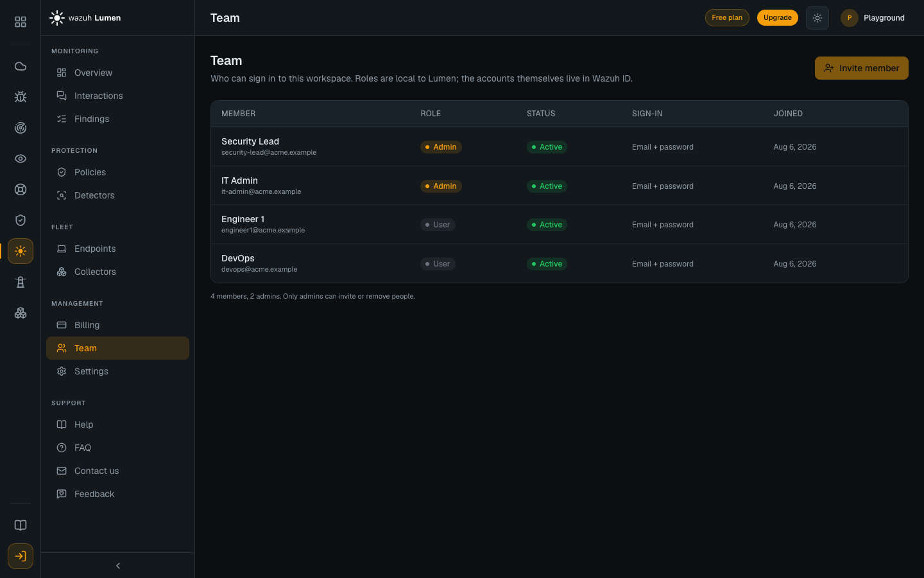This screenshot has width=924, height=578.
Task: Click IT Admin's Admin role badge
Action: tap(441, 186)
